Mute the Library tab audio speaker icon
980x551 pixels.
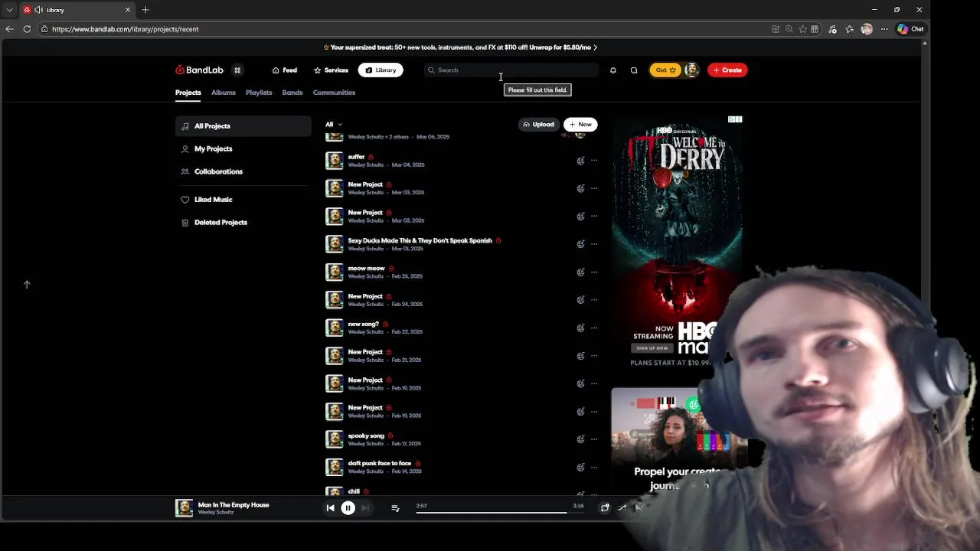(38, 10)
